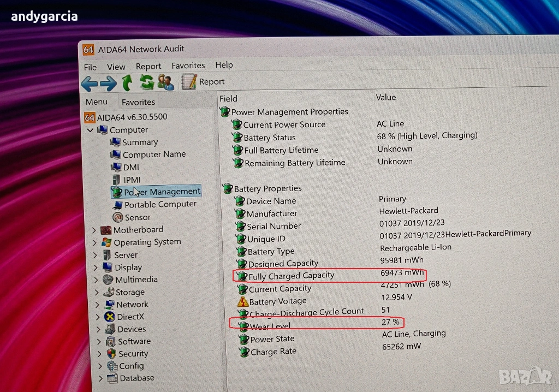Select the DMI item in sidebar

point(130,167)
